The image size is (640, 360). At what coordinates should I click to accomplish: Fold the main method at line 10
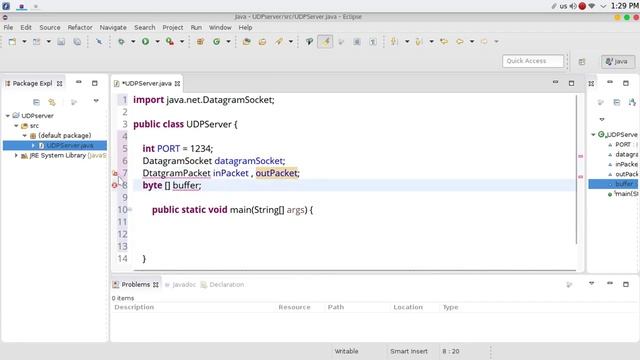(130, 210)
